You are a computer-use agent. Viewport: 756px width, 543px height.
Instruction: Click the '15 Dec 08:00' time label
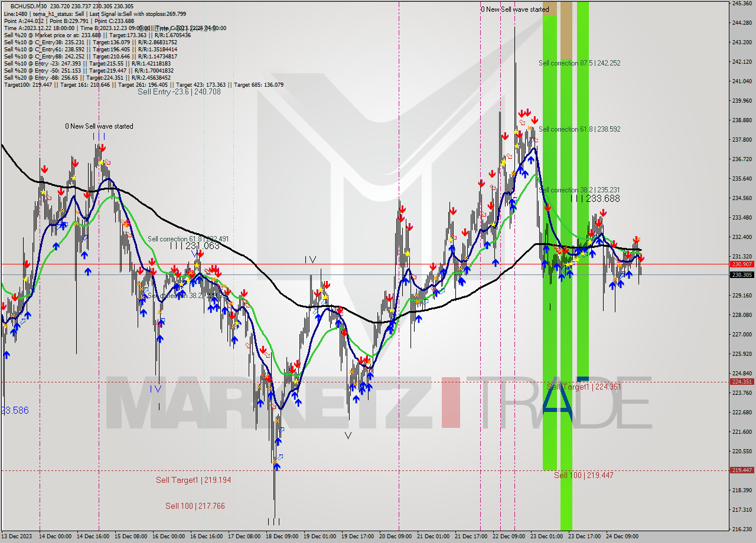click(131, 537)
